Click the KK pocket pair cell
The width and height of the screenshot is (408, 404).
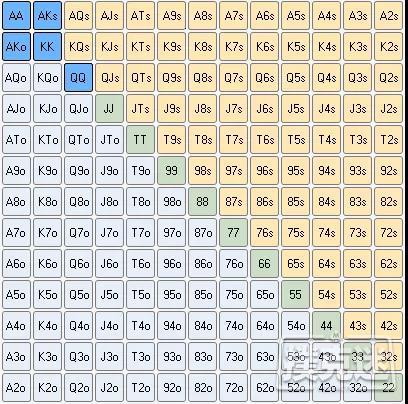(48, 47)
